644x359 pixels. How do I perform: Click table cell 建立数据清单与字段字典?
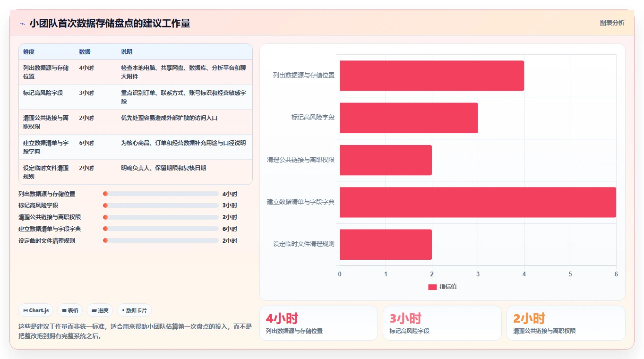click(x=46, y=147)
